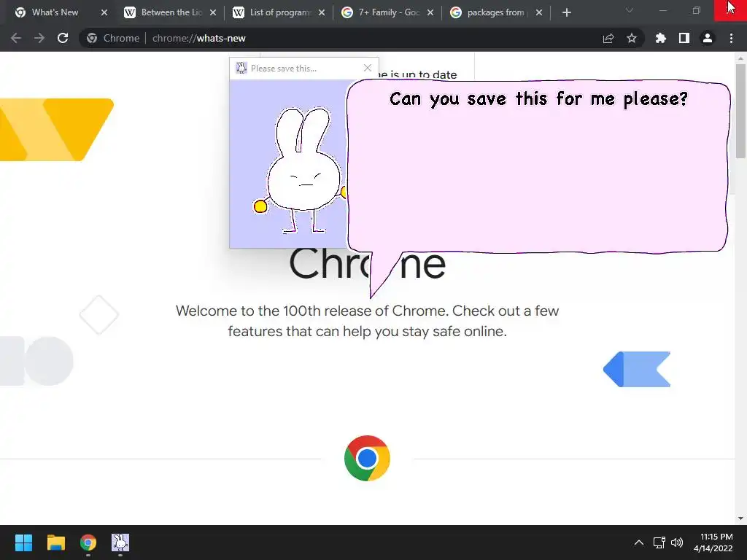Bookmark this page with star icon
Viewport: 747px width, 560px height.
click(x=631, y=38)
